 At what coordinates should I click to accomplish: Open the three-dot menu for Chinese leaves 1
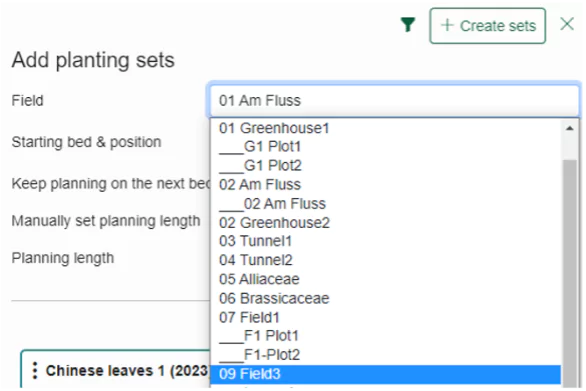(x=35, y=370)
